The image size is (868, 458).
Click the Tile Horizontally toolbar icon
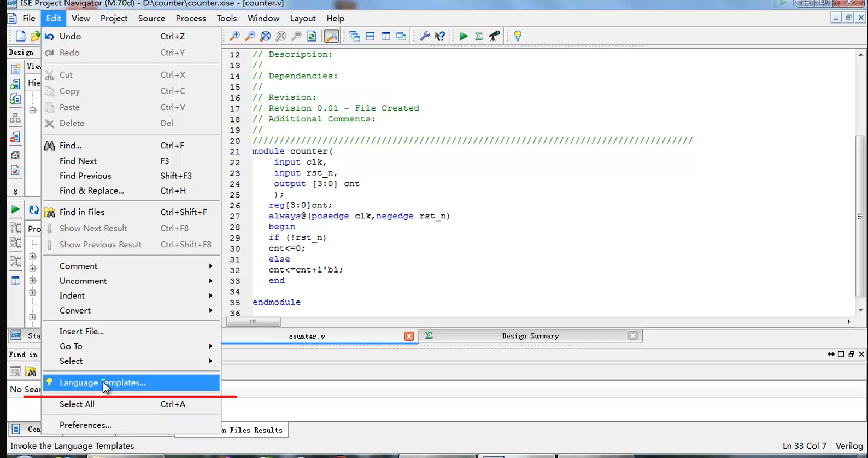[370, 36]
